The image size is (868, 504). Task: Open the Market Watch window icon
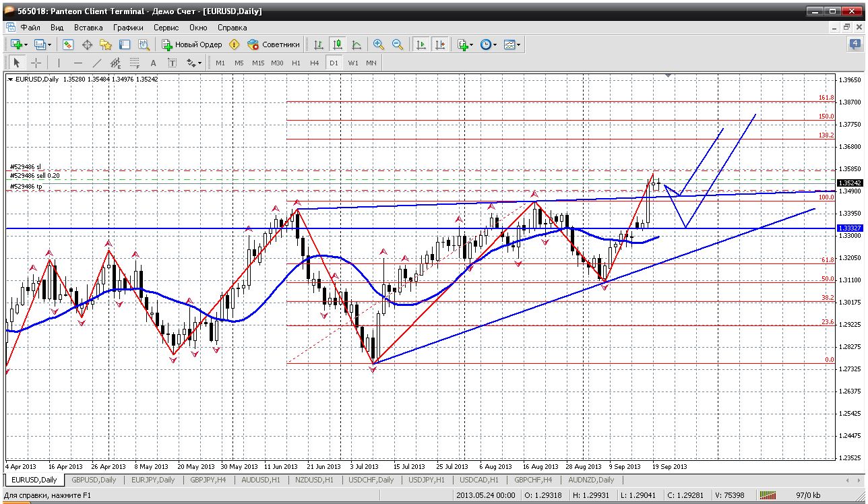(x=68, y=44)
